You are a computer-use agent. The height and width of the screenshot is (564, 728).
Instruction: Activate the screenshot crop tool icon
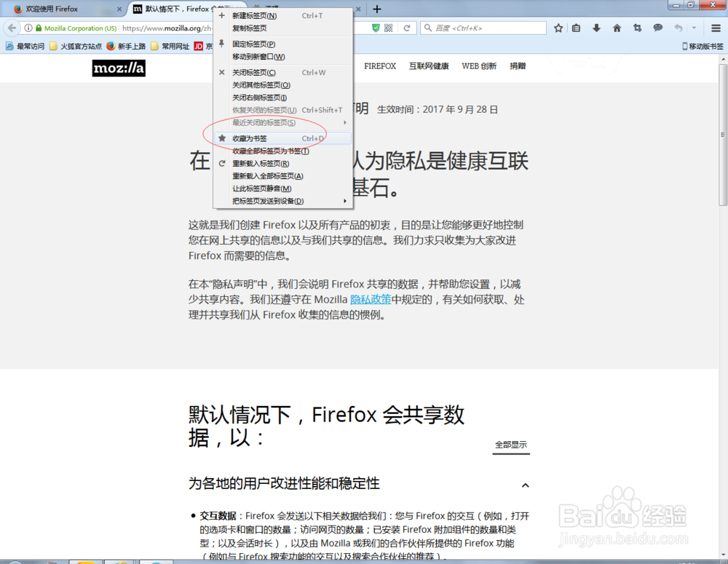(638, 28)
